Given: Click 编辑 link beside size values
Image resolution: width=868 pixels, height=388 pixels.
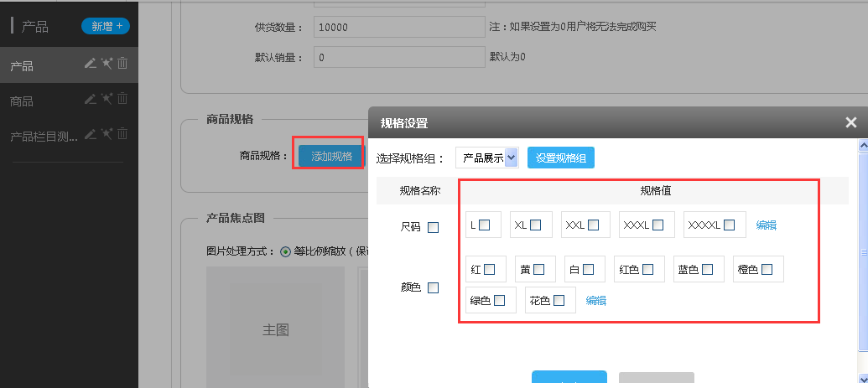Looking at the screenshot, I should point(766,225).
